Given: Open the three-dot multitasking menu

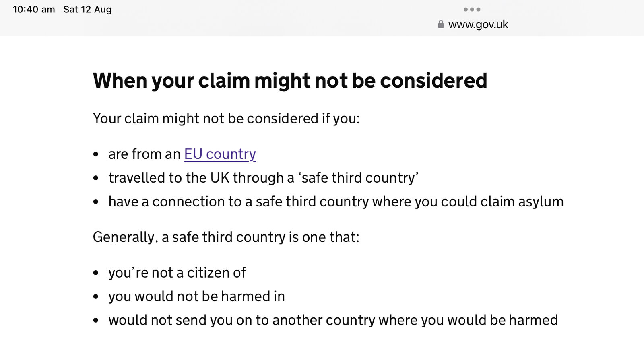Looking at the screenshot, I should (x=472, y=9).
